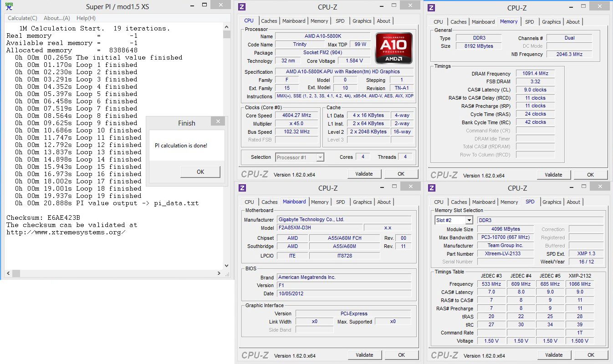
Task: Click OK in the CPU-Z SPD window
Action: pyautogui.click(x=591, y=355)
